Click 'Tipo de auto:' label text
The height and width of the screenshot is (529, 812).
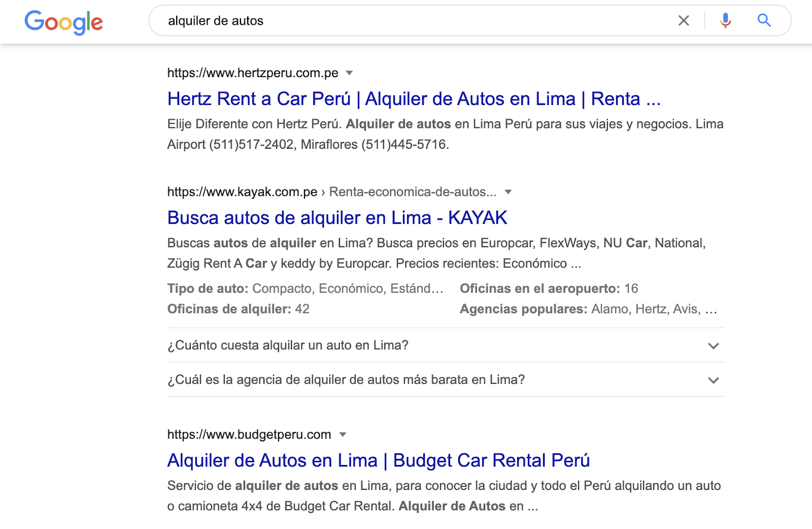208,288
